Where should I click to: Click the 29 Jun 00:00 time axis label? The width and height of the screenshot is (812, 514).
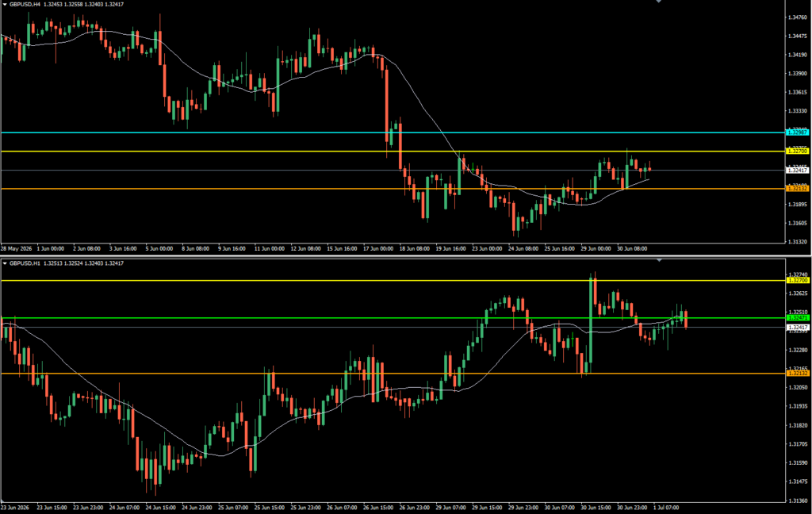click(596, 249)
